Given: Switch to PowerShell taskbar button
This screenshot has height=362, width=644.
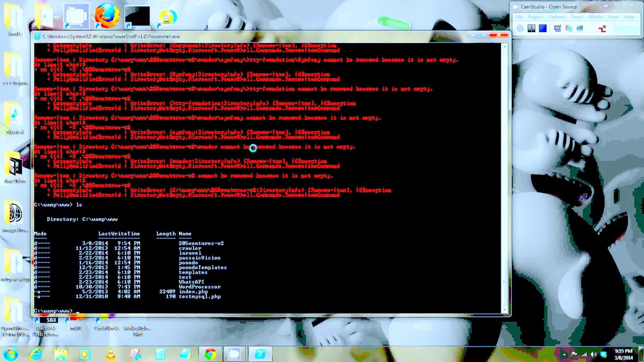Looking at the screenshot, I should pyautogui.click(x=260, y=354).
